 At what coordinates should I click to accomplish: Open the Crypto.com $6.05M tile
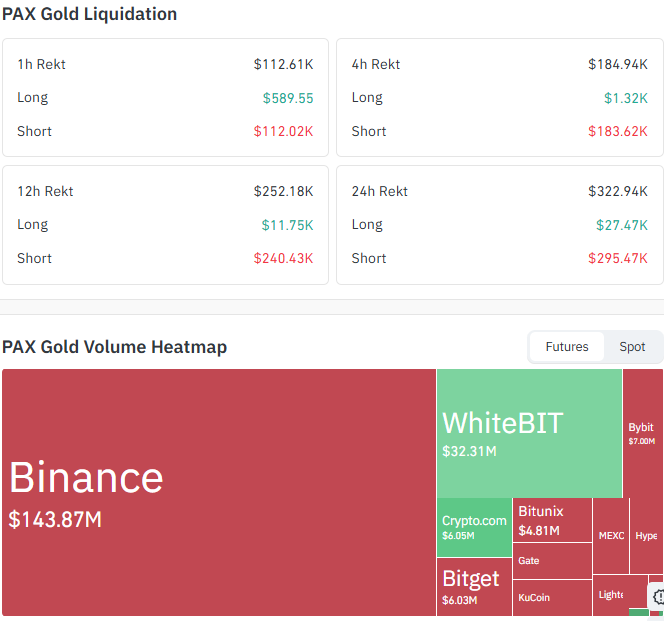click(474, 527)
